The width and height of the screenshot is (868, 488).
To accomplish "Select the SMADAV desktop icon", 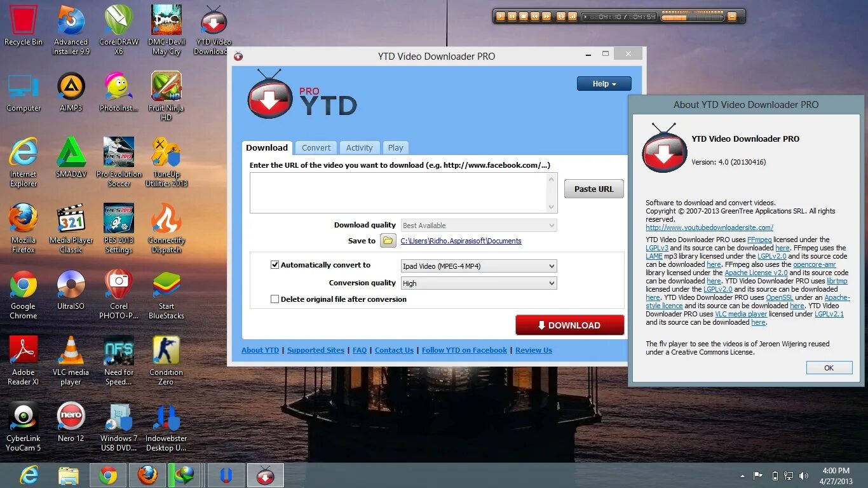I will pyautogui.click(x=71, y=158).
